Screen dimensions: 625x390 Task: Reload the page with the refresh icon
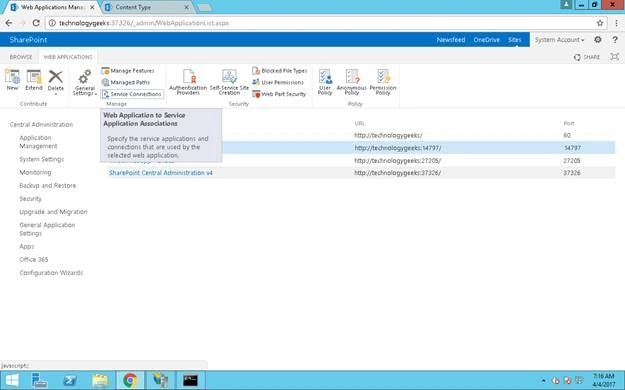(x=36, y=23)
